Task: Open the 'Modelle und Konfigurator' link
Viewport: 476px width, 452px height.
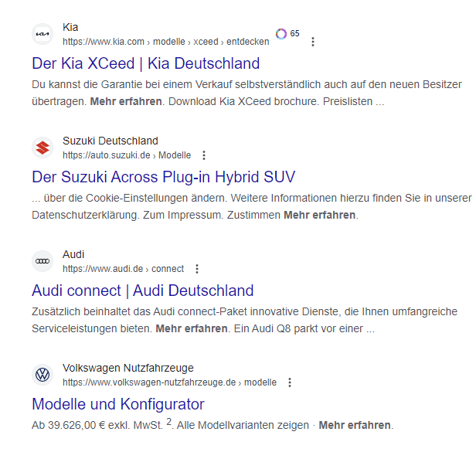Action: 118,404
